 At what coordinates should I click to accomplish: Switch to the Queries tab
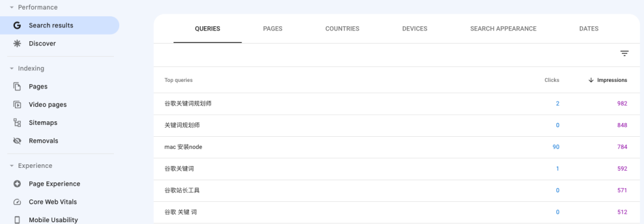[208, 29]
